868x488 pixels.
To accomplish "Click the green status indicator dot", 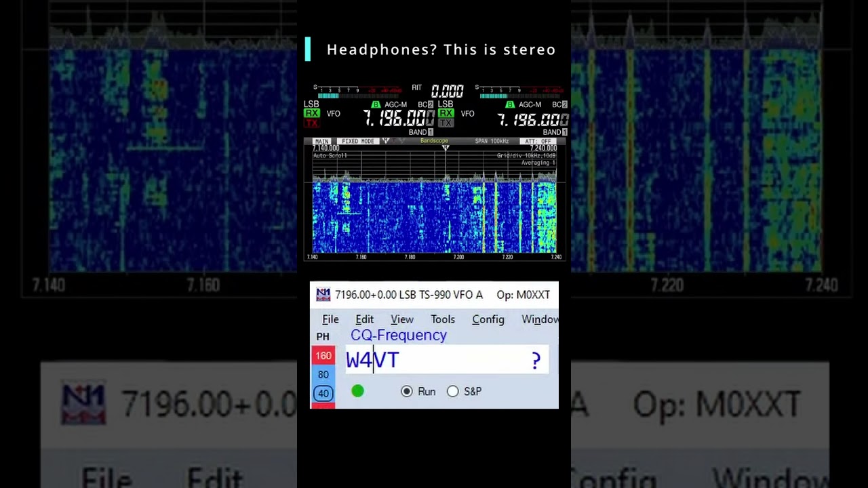I will click(357, 391).
